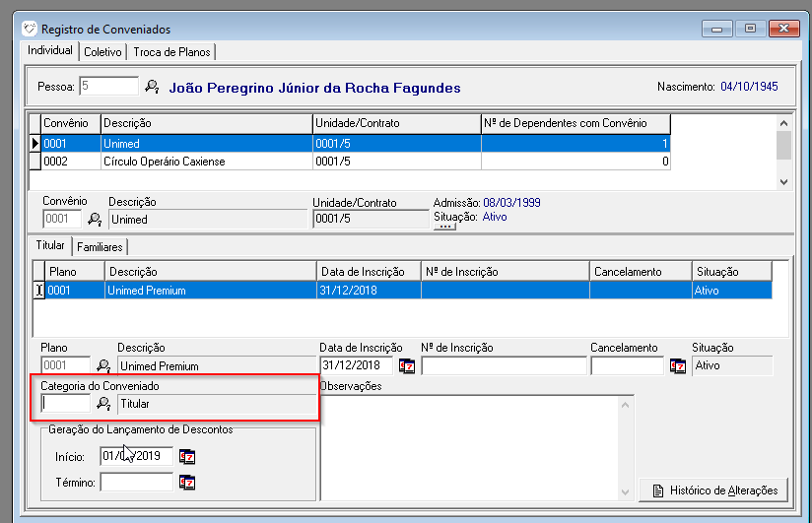Viewport: 812px width, 523px height.
Task: Click Histórico de Alterações button
Action: click(x=713, y=490)
